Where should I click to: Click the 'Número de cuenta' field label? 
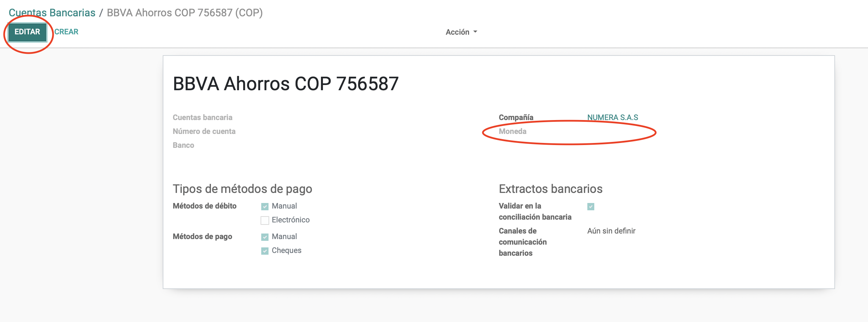[x=204, y=132]
